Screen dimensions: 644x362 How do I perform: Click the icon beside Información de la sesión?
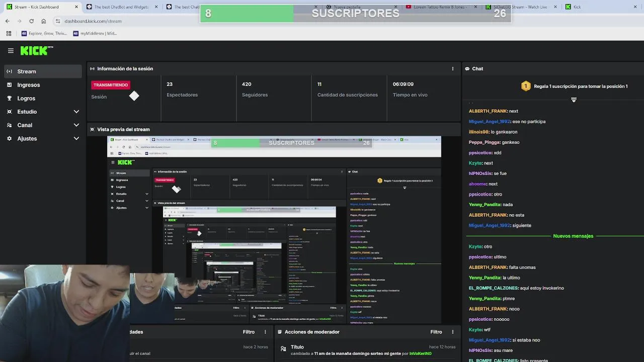(92, 69)
